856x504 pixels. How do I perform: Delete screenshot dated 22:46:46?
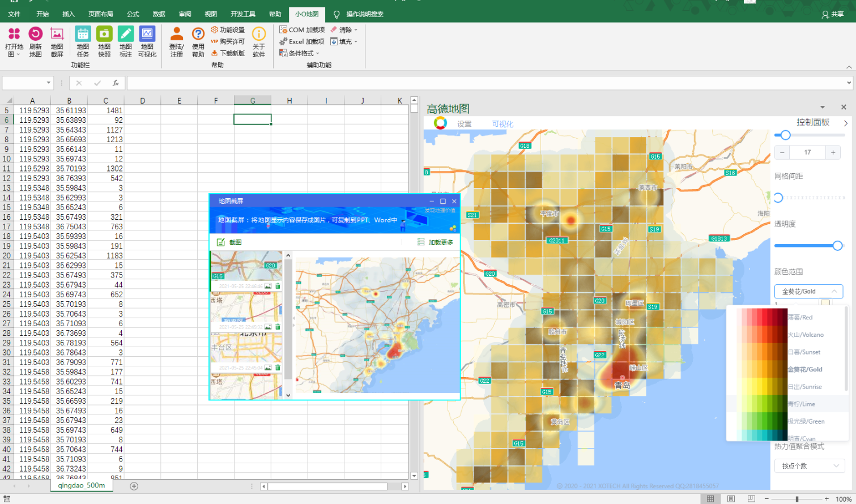point(278,287)
